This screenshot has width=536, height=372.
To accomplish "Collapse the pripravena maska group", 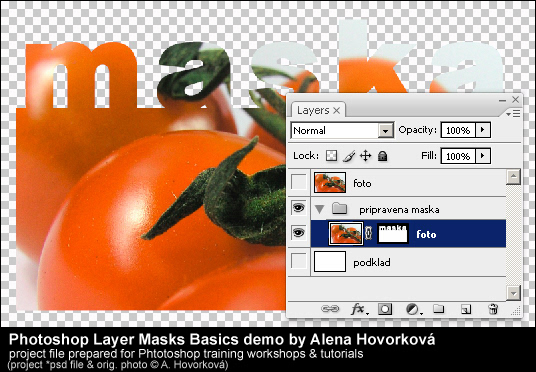I will [319, 209].
